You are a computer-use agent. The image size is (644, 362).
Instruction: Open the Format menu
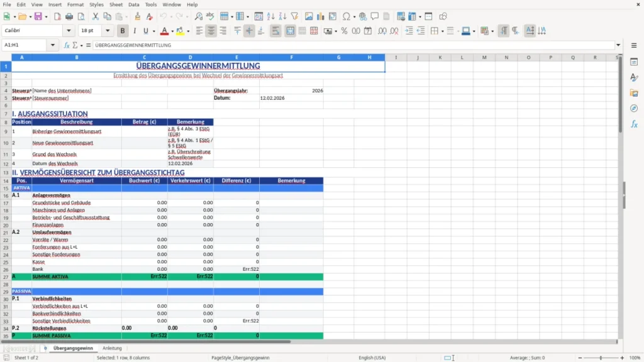pyautogui.click(x=75, y=4)
